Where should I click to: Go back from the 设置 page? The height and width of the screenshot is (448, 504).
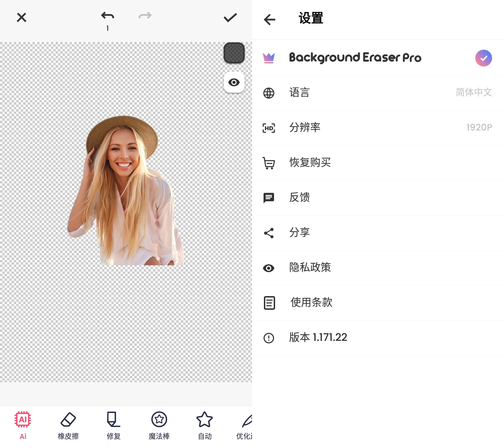point(269,20)
